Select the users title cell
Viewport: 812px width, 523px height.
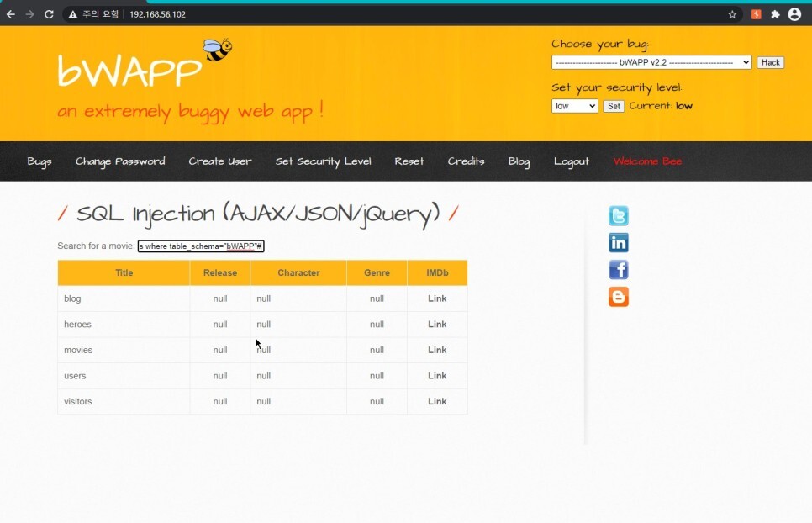124,376
